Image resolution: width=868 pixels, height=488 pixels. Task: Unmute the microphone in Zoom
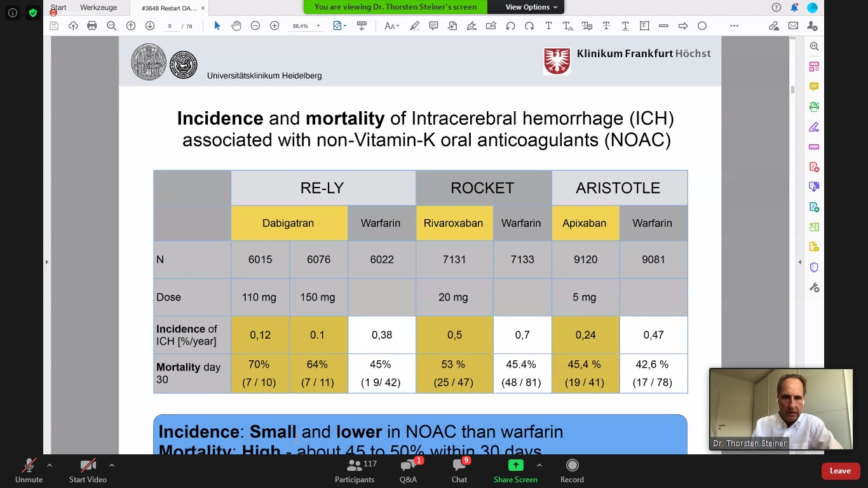pos(29,470)
